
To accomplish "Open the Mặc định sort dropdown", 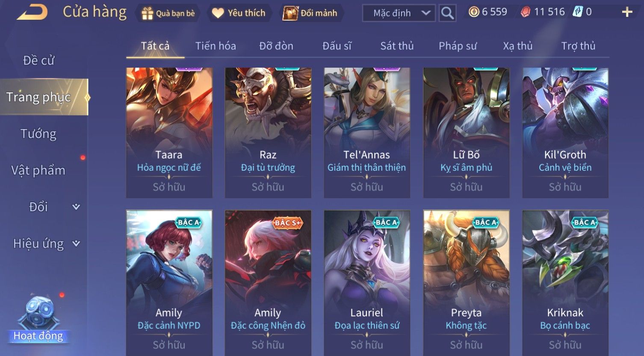I will 399,13.
